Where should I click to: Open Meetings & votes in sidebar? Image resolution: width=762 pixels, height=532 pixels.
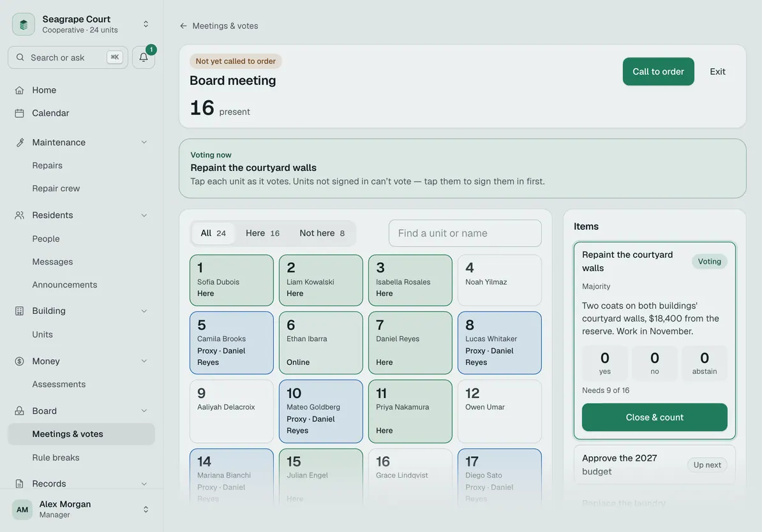pos(81,434)
